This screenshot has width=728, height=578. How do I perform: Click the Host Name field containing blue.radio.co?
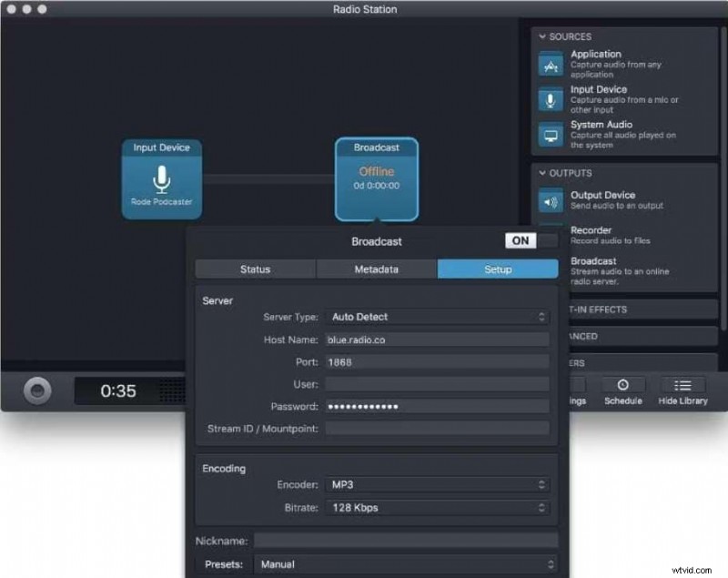click(438, 340)
